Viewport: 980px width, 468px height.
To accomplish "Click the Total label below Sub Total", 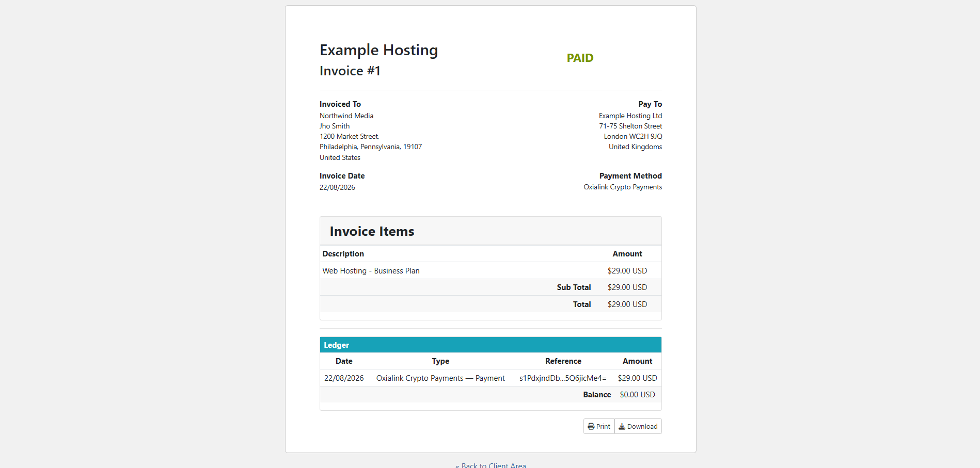I will [582, 304].
